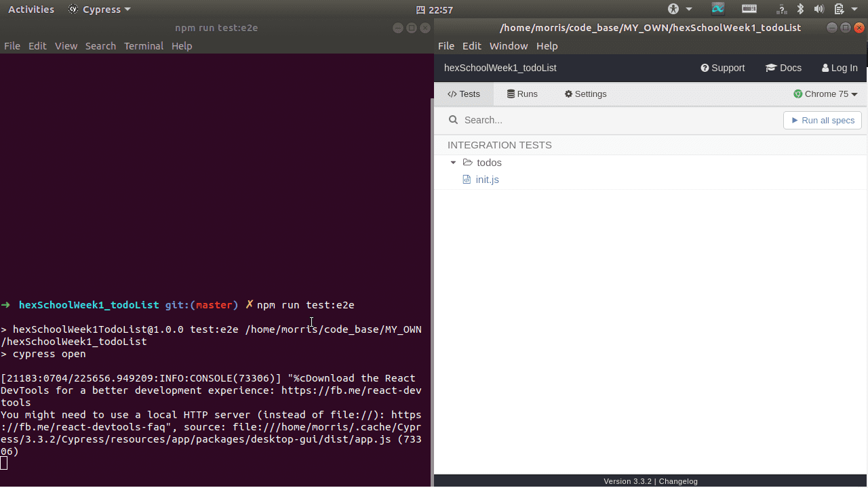Open terminal View menu
The width and height of the screenshot is (868, 488).
tap(66, 46)
